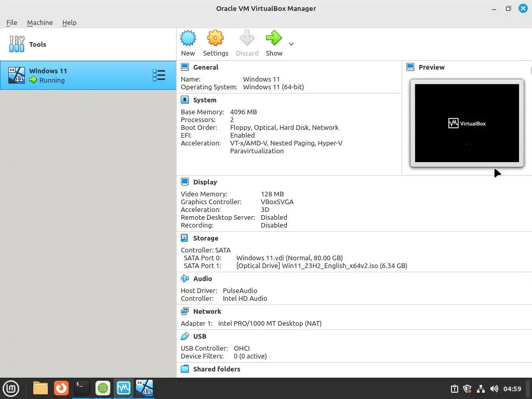Click the Shared folders section icon
Screen dimensions: 532x399
(x=185, y=369)
